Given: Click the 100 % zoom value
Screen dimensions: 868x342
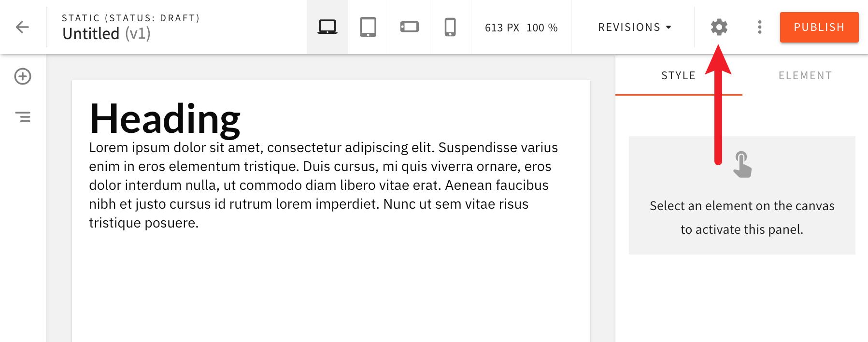Looking at the screenshot, I should (542, 28).
